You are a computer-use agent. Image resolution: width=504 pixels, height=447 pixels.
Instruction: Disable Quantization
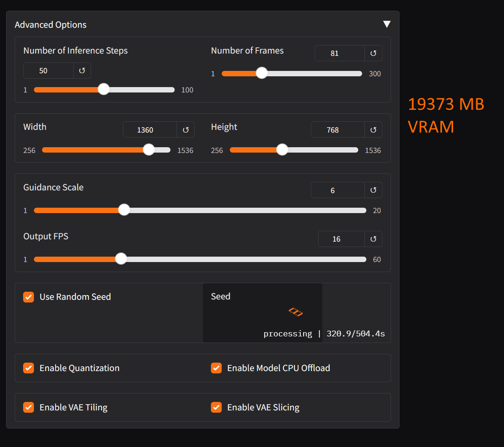[29, 368]
